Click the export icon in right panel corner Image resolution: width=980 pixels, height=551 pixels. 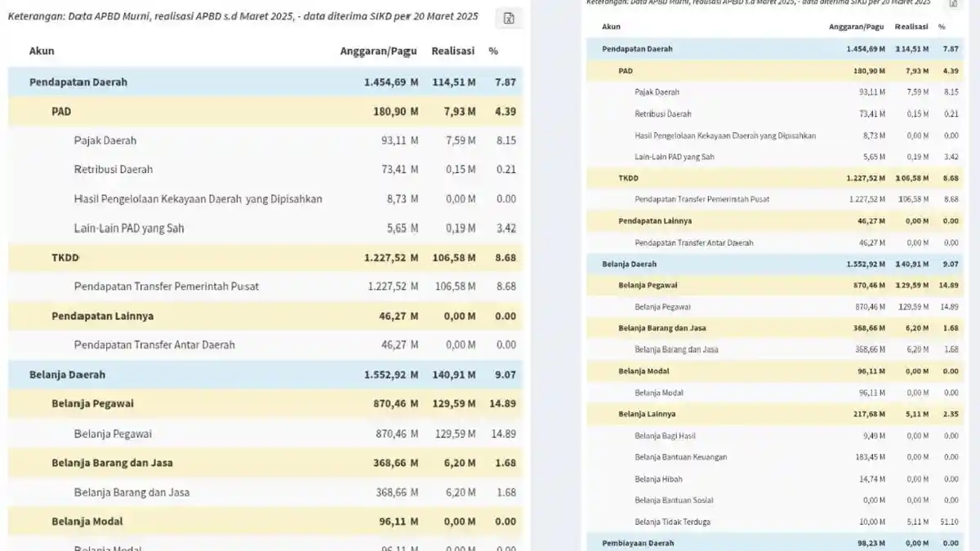(x=952, y=4)
